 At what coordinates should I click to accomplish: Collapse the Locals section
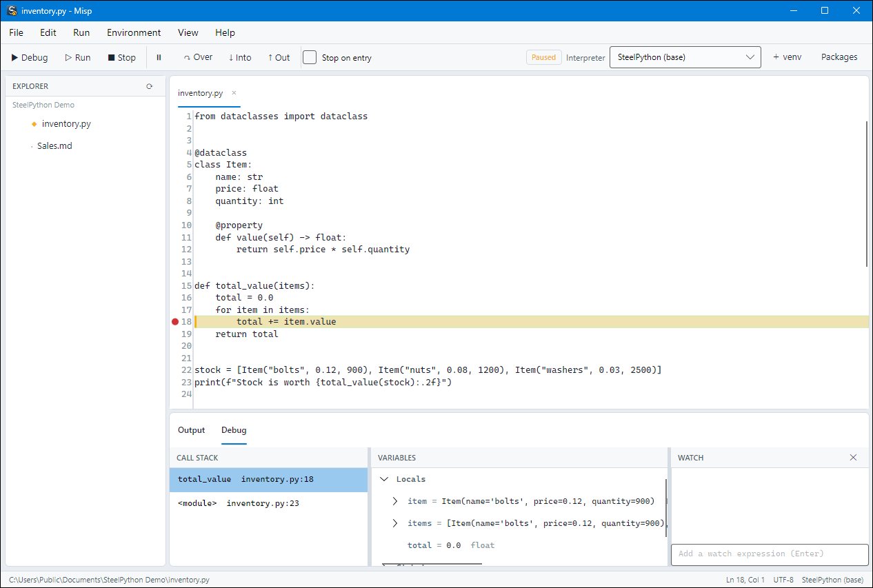384,479
